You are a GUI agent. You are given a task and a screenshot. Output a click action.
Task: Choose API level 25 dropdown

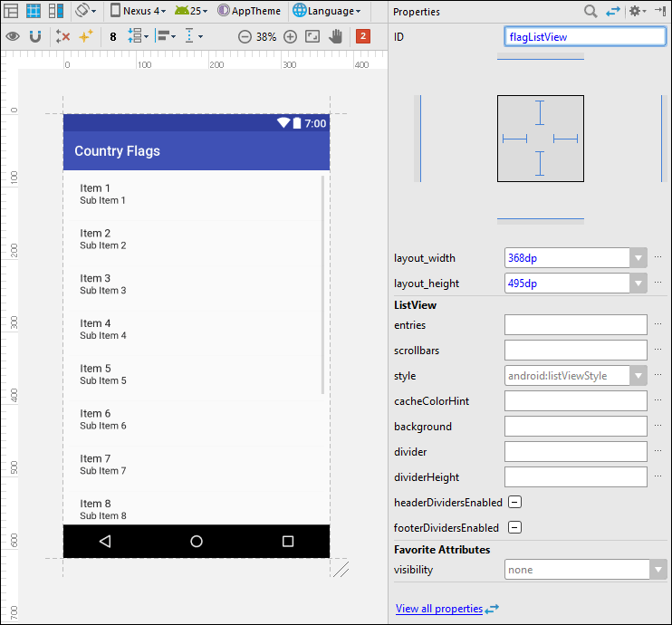tap(191, 11)
